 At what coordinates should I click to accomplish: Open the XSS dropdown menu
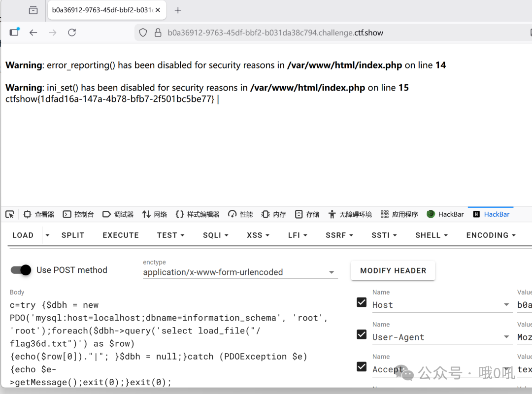(258, 235)
